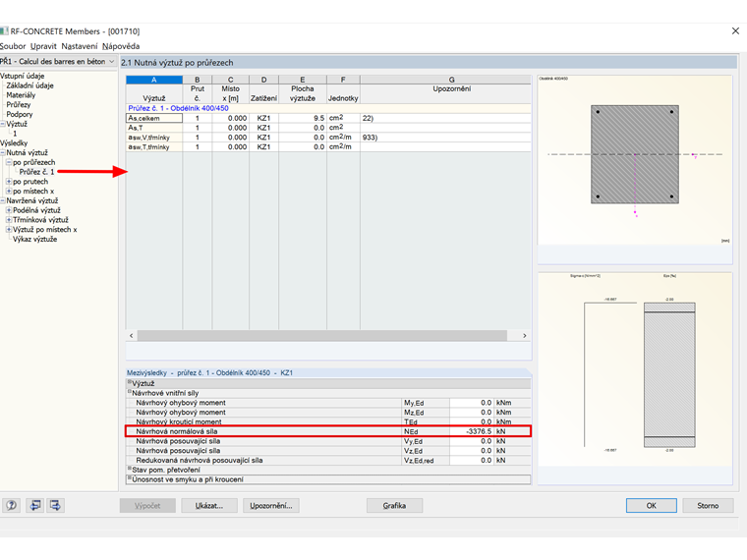Confirm with the OK button
Image resolution: width=747 pixels, height=560 pixels.
(x=652, y=505)
